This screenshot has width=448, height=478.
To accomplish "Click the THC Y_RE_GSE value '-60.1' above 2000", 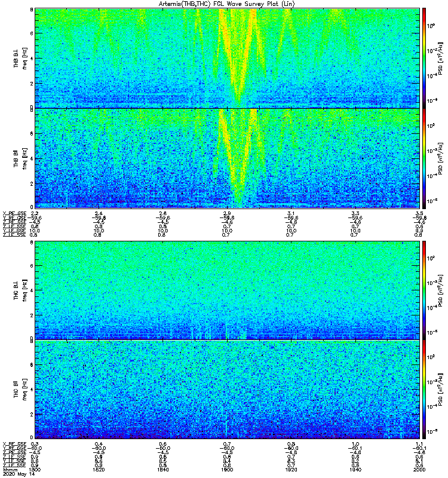I will tap(419, 448).
